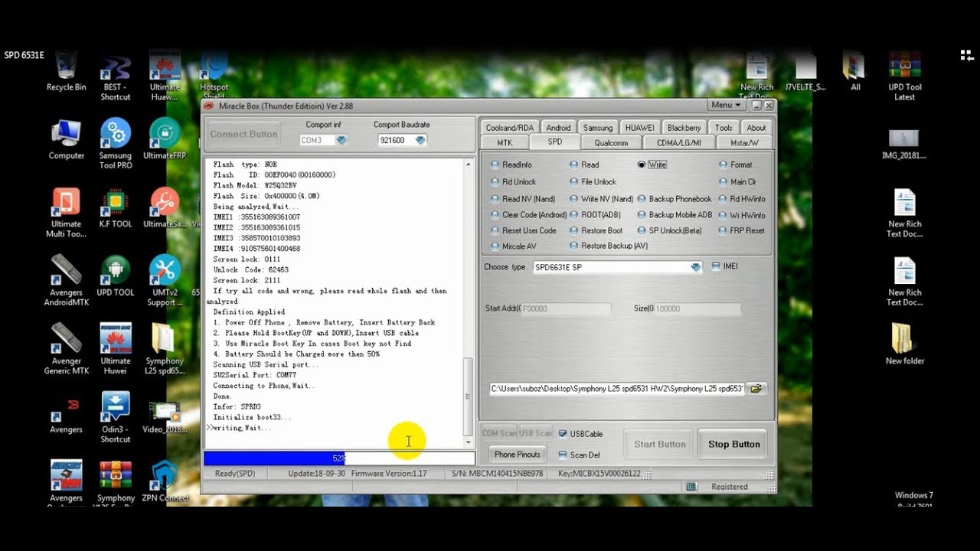Open the Recycle Bin desktop icon
The image size is (980, 551).
coord(66,71)
